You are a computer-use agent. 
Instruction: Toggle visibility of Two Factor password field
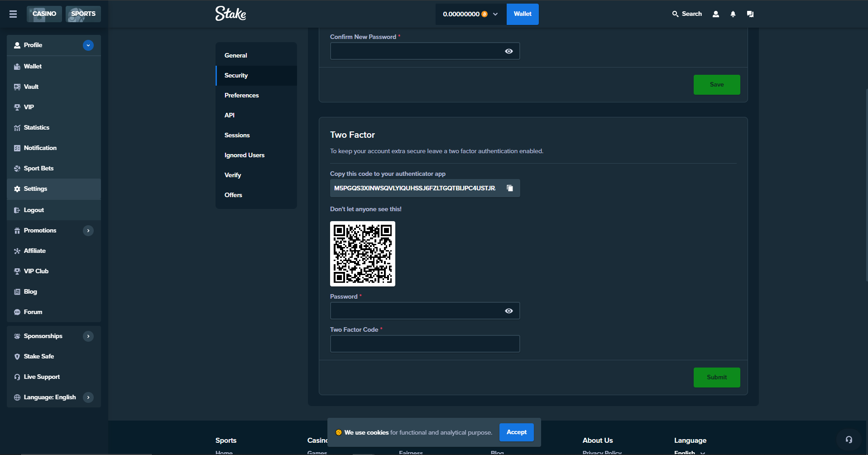pyautogui.click(x=508, y=311)
